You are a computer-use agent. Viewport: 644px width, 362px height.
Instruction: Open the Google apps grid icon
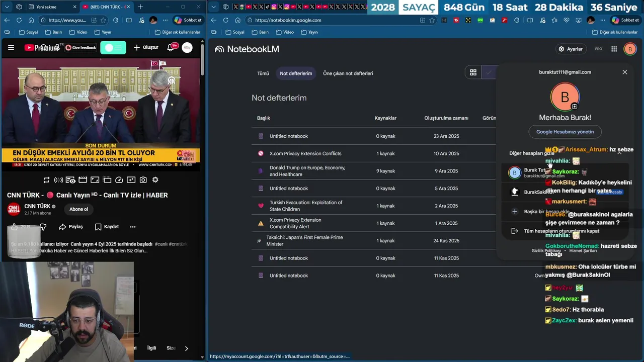coord(614,49)
